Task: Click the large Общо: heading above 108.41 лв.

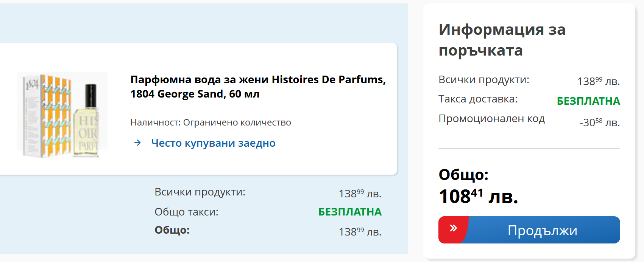Action: tap(463, 175)
